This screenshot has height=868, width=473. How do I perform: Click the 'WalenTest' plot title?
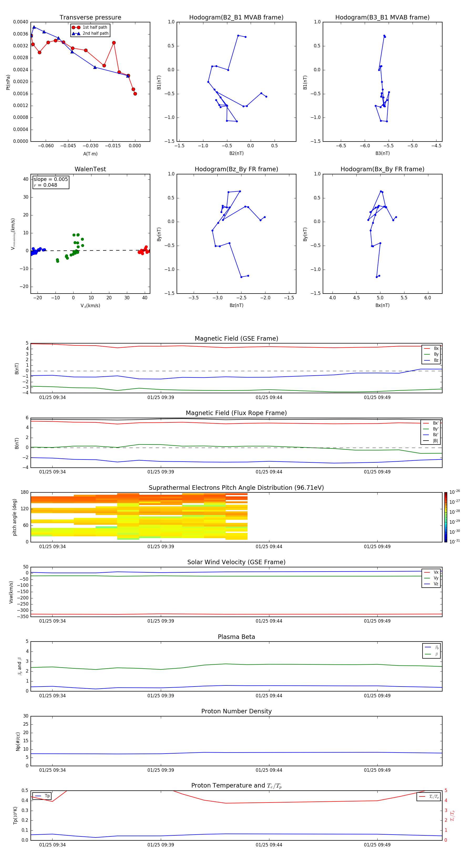click(90, 169)
